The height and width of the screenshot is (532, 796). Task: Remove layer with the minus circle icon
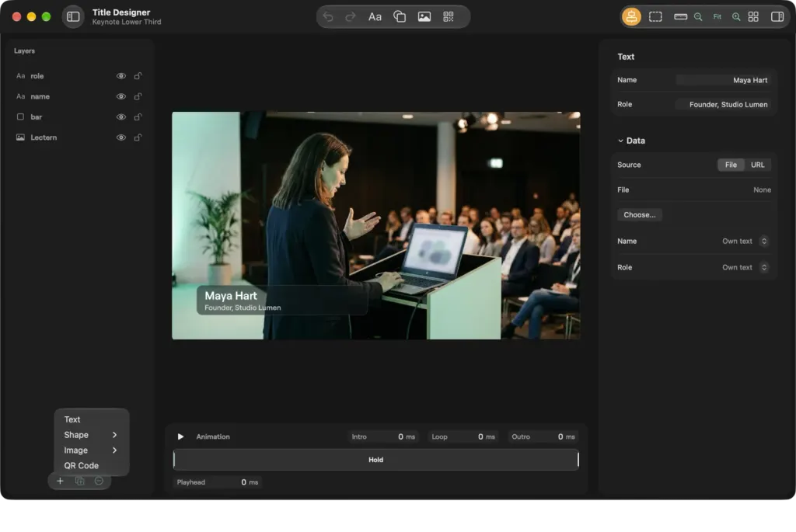point(99,481)
